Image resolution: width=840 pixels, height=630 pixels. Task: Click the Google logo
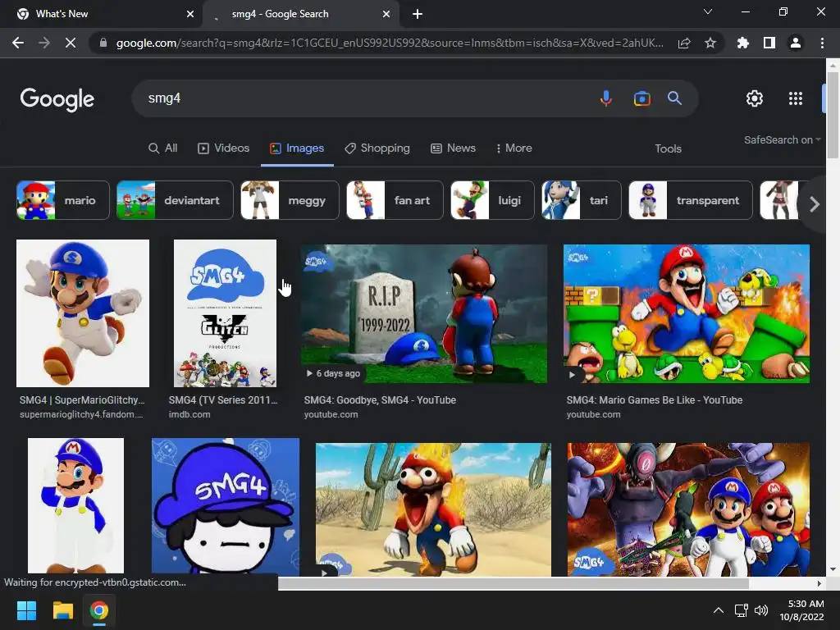click(57, 99)
